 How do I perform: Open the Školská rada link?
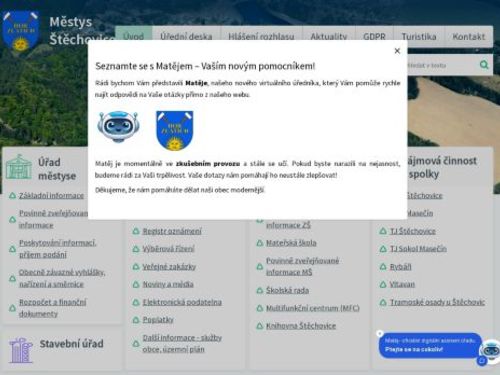tap(287, 290)
